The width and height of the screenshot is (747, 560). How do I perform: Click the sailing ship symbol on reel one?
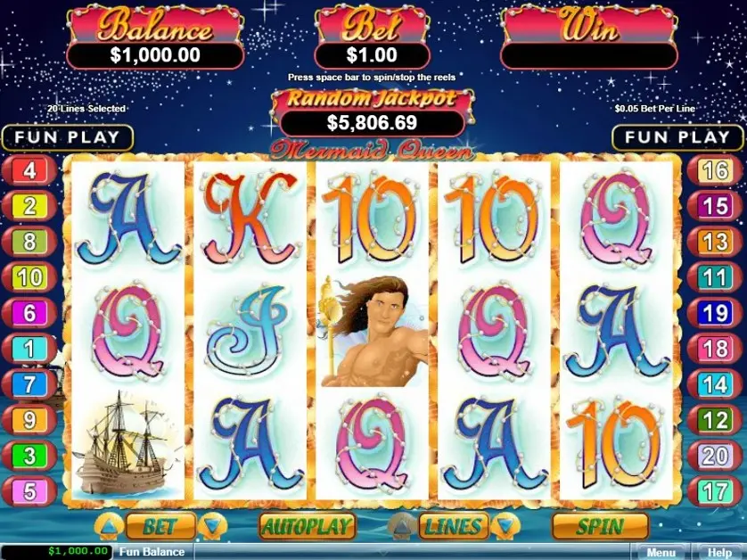click(127, 443)
